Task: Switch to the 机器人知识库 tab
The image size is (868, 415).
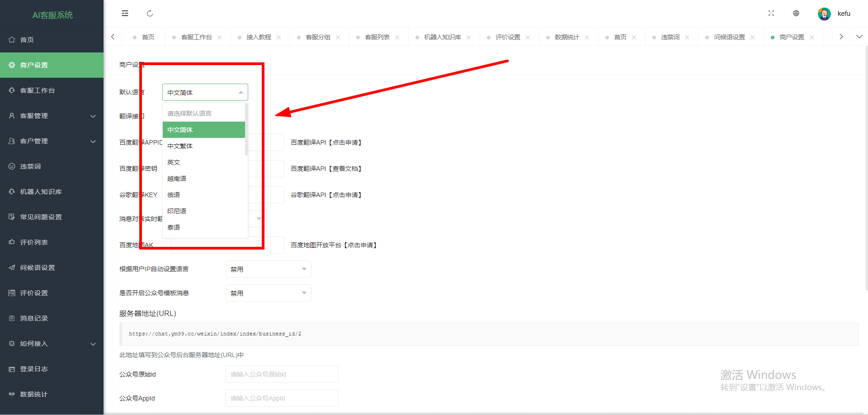Action: (442, 37)
